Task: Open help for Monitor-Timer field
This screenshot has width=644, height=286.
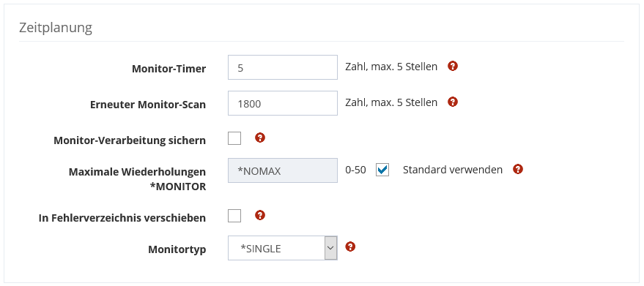Action: coord(453,66)
